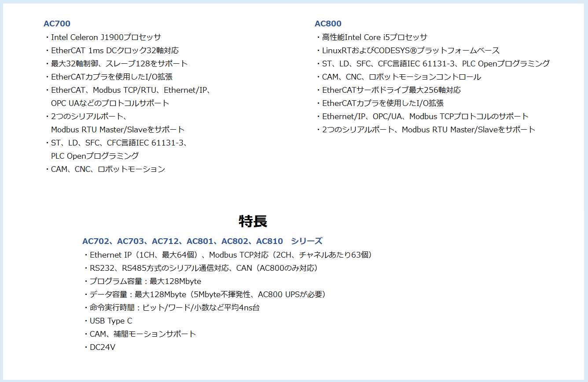Viewport: 588px width, 382px height.
Task: Select the EtherCATサーボドライブ最大256軸対応 line
Action: pos(388,90)
